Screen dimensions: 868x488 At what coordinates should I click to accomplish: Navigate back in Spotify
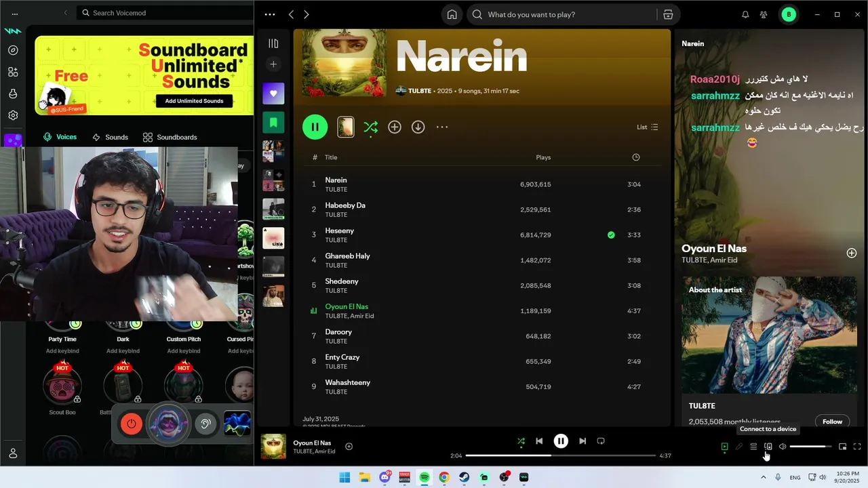pyautogui.click(x=291, y=14)
